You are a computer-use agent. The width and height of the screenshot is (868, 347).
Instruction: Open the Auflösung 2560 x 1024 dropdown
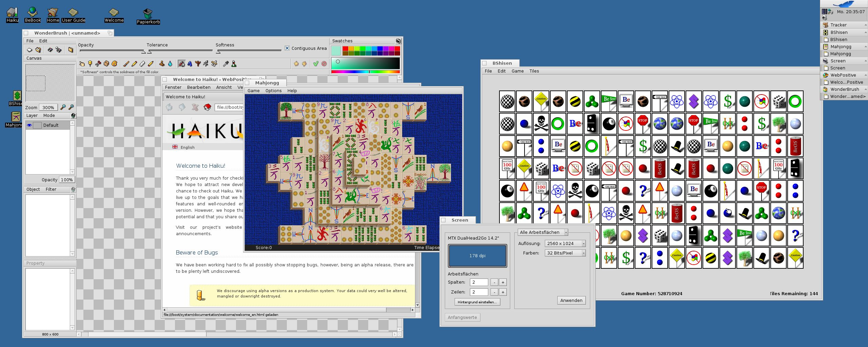coord(565,243)
